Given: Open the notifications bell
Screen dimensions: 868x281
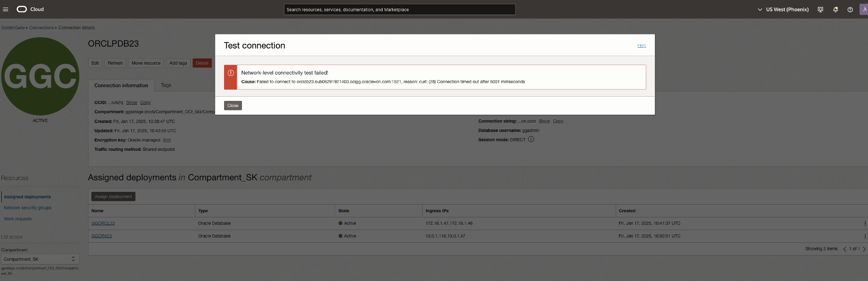Looking at the screenshot, I should pyautogui.click(x=836, y=9).
